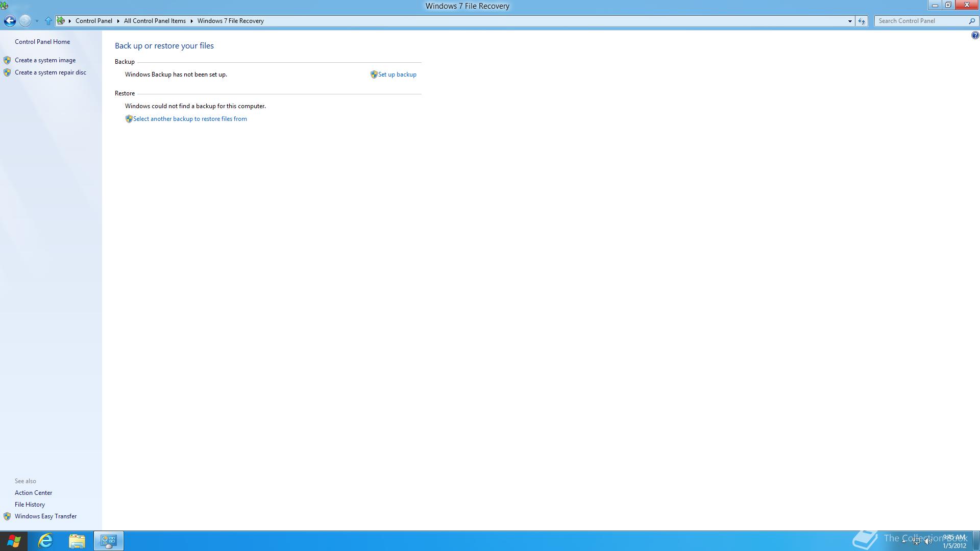980x551 pixels.
Task: Click the Set up backup link
Action: 397,74
